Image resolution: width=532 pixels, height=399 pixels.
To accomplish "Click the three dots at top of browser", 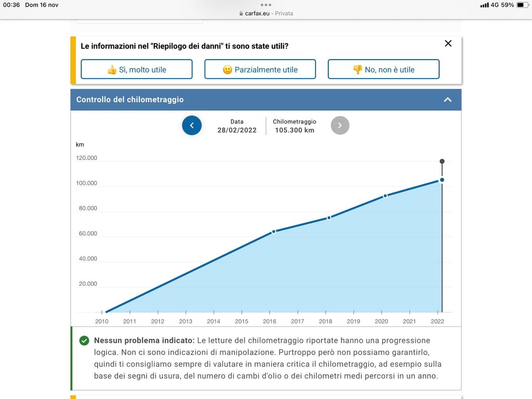I will pyautogui.click(x=266, y=5).
